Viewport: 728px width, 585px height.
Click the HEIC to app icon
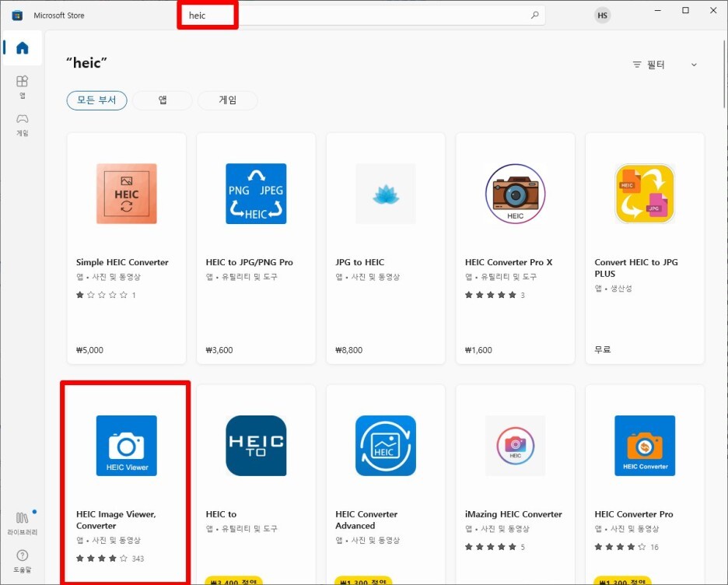click(x=256, y=446)
